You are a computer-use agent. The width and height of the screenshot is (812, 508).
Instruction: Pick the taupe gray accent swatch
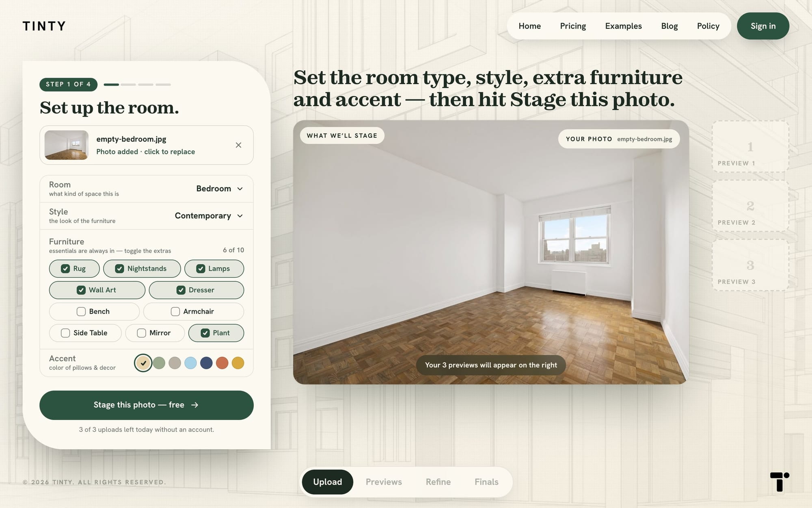175,363
